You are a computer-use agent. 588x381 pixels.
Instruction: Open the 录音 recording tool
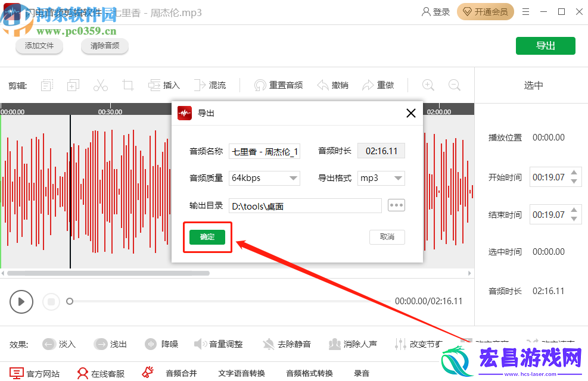(x=362, y=373)
